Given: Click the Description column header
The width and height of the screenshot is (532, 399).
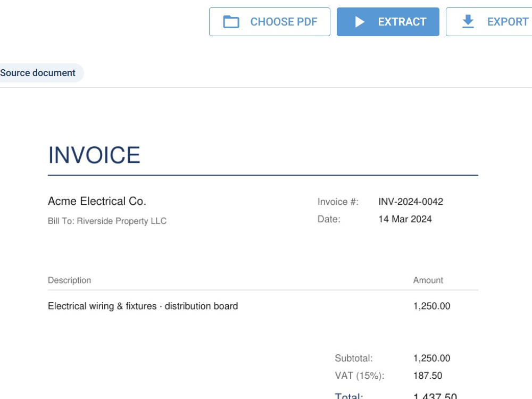Looking at the screenshot, I should [x=70, y=280].
